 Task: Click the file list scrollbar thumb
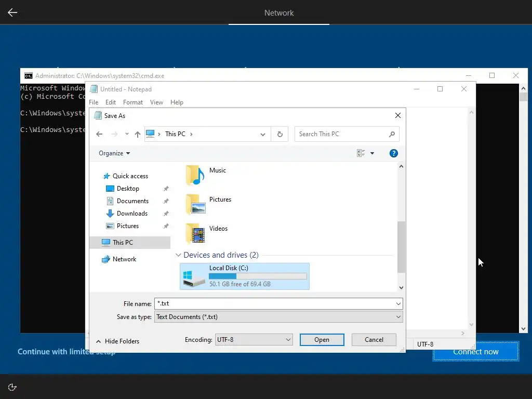tap(401, 247)
